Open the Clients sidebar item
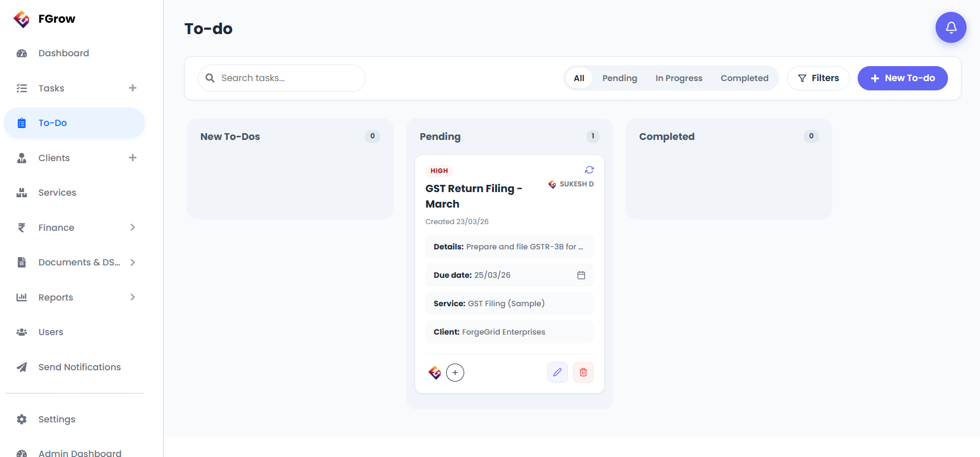 (x=54, y=158)
